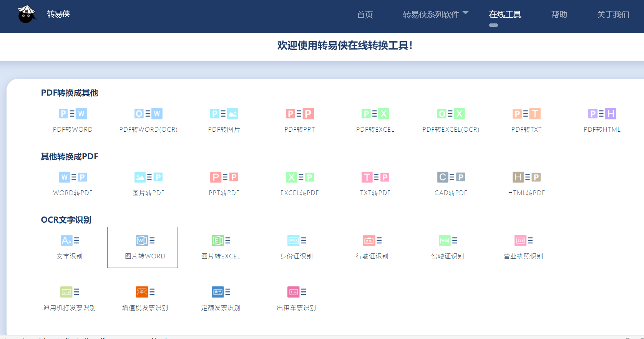644x339 pixels.
Task: Select the HTML转PDF icon
Action: (527, 177)
